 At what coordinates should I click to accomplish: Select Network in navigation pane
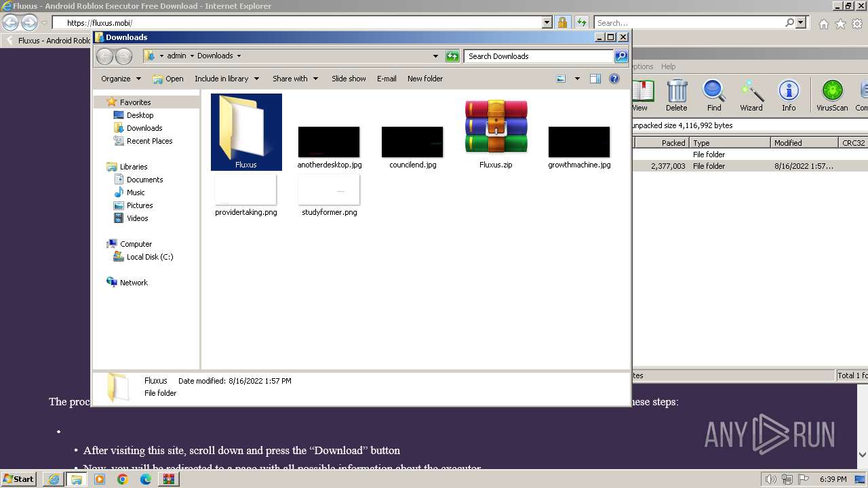point(134,283)
